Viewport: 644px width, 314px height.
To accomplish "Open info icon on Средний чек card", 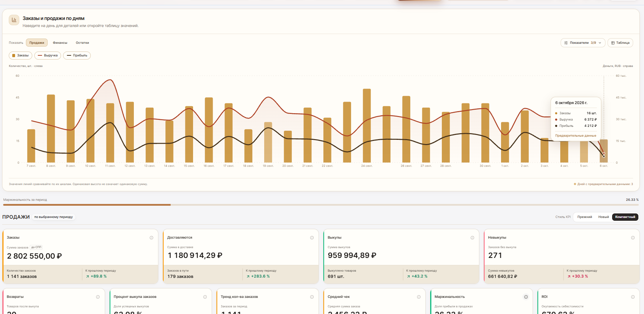I will pos(419,297).
